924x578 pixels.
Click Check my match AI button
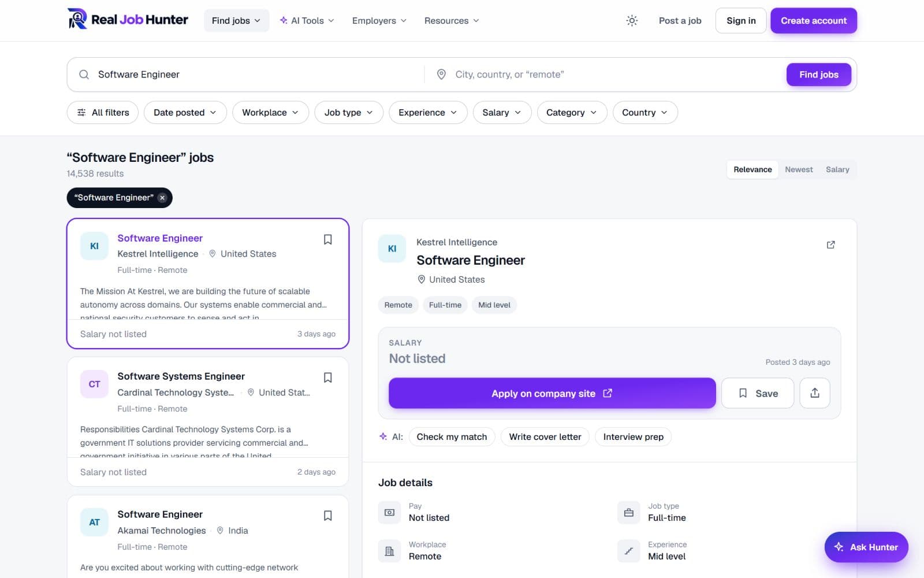pos(452,437)
